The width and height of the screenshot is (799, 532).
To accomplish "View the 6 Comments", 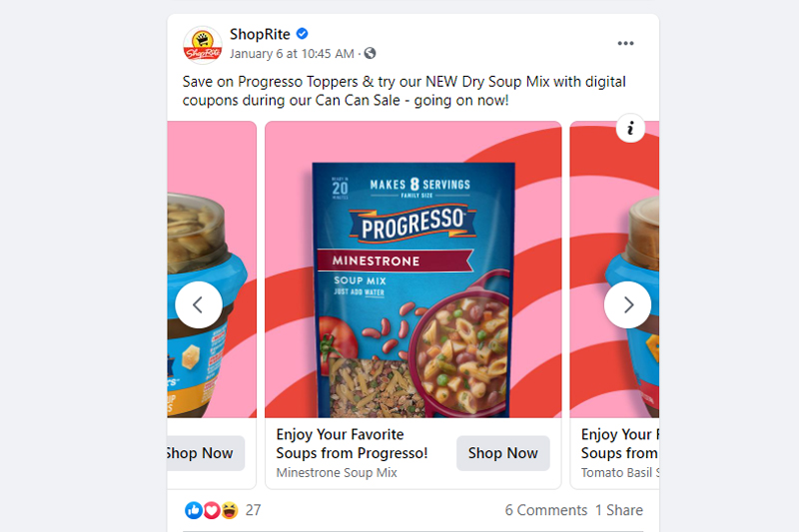I will [x=545, y=510].
